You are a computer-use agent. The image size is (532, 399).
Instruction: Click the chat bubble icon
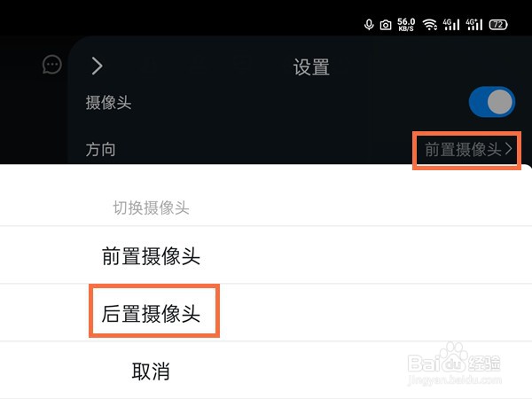pos(52,65)
